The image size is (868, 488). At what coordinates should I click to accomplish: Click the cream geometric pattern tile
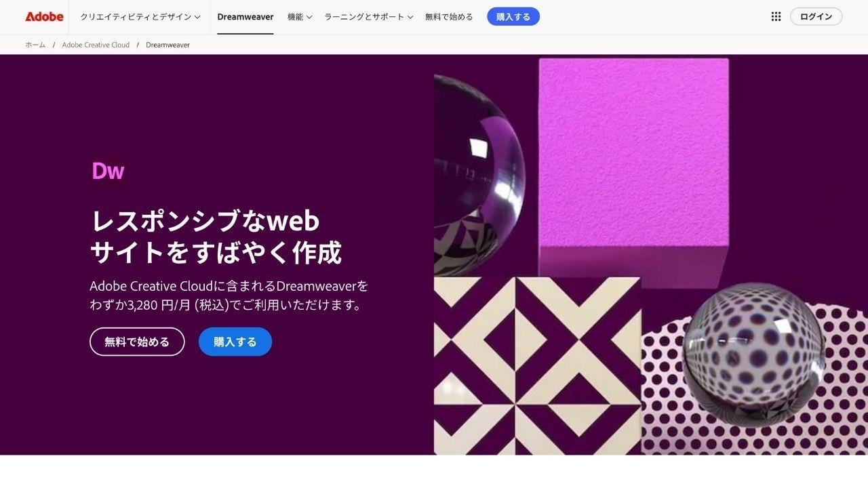[x=537, y=366]
